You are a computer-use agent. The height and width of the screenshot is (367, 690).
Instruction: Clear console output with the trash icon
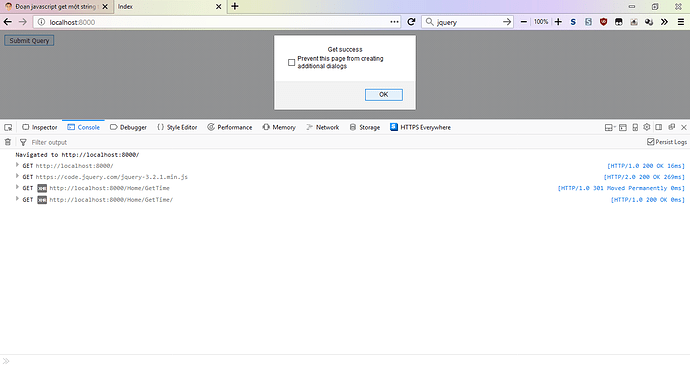(7, 142)
